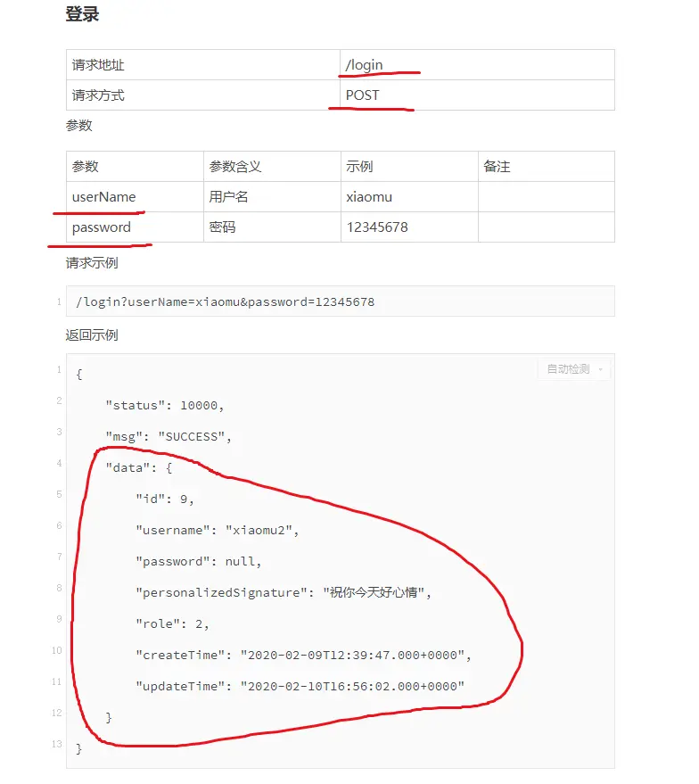The height and width of the screenshot is (784, 699).
Task: Select the 用户名 meaning cell
Action: [272, 197]
